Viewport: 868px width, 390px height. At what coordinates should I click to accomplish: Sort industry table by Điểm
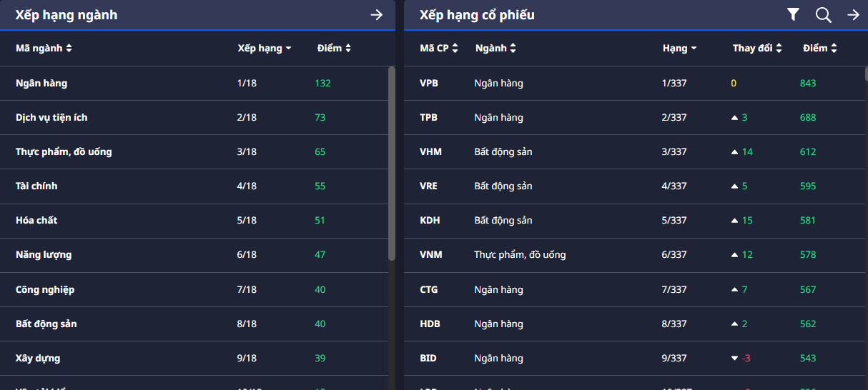pos(334,49)
